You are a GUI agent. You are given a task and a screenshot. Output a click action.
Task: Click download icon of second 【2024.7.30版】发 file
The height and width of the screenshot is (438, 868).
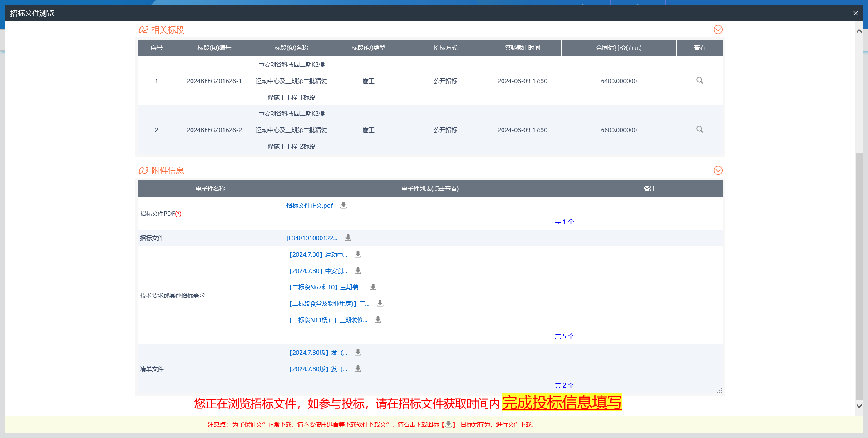coord(358,369)
